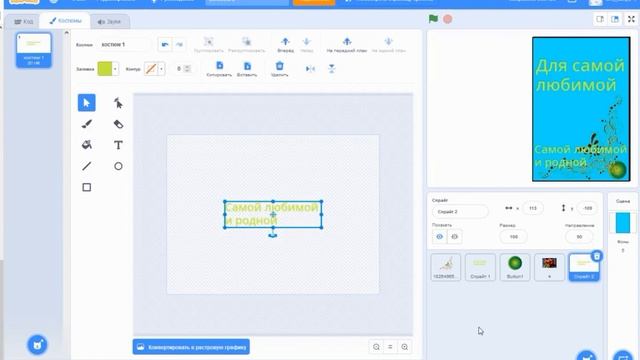
Task: Flip the selection vertically
Action: 331,69
